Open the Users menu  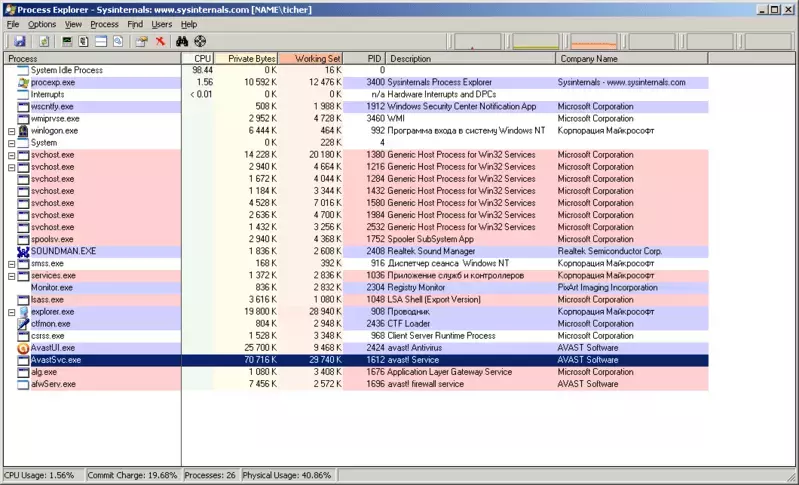(162, 24)
